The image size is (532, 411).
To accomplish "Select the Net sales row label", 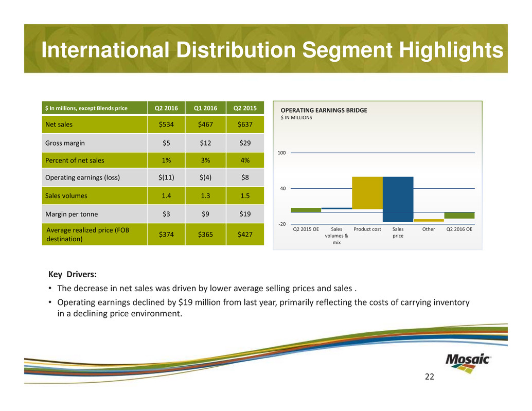I will pyautogui.click(x=62, y=124).
